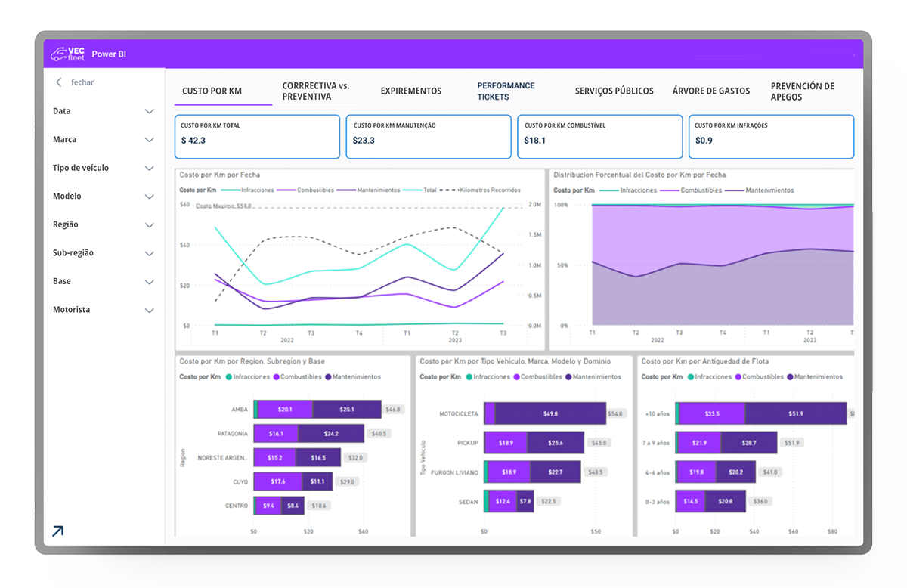The width and height of the screenshot is (907, 588).
Task: Select the ÁRVORE DE GASTOS tab
Action: point(710,91)
